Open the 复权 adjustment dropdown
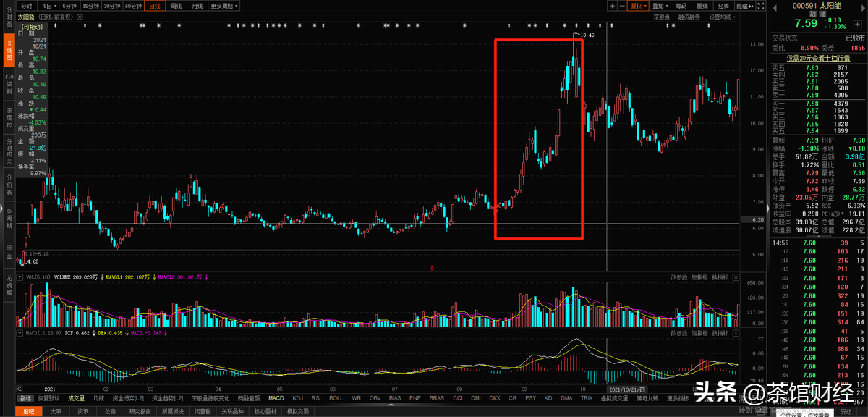This screenshot has width=868, height=417. click(x=638, y=6)
